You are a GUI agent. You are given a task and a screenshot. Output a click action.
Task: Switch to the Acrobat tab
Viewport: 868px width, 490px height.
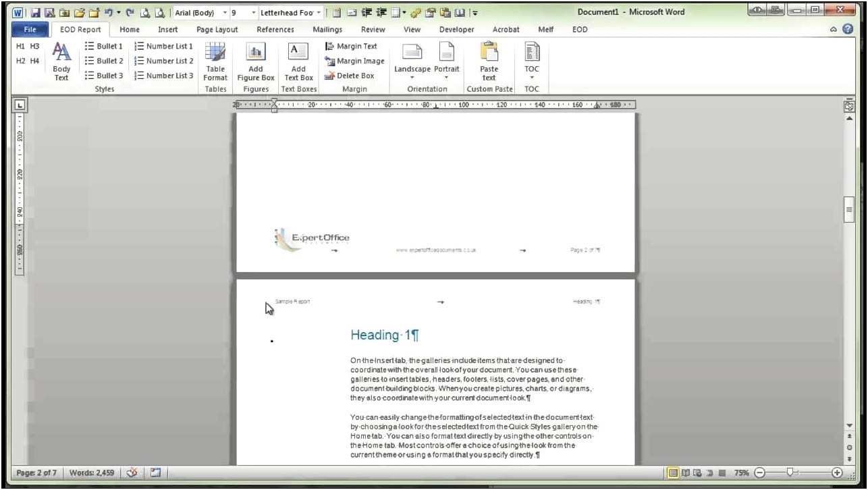click(x=506, y=30)
